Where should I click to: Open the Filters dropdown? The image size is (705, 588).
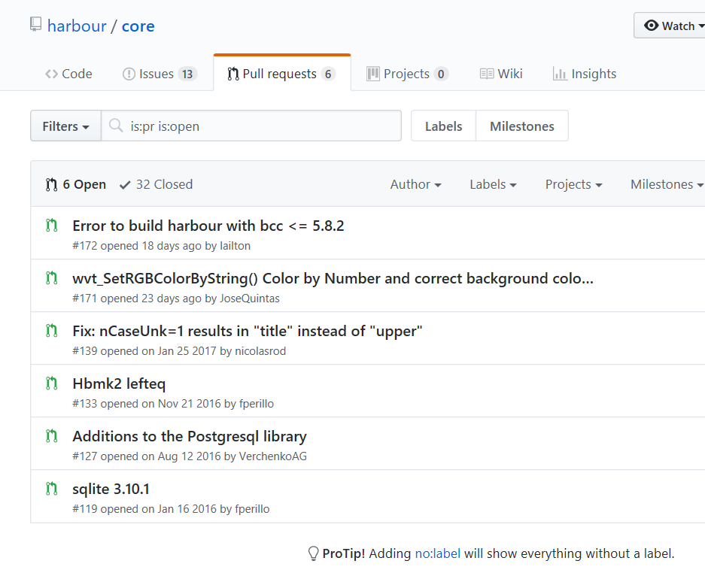[65, 126]
